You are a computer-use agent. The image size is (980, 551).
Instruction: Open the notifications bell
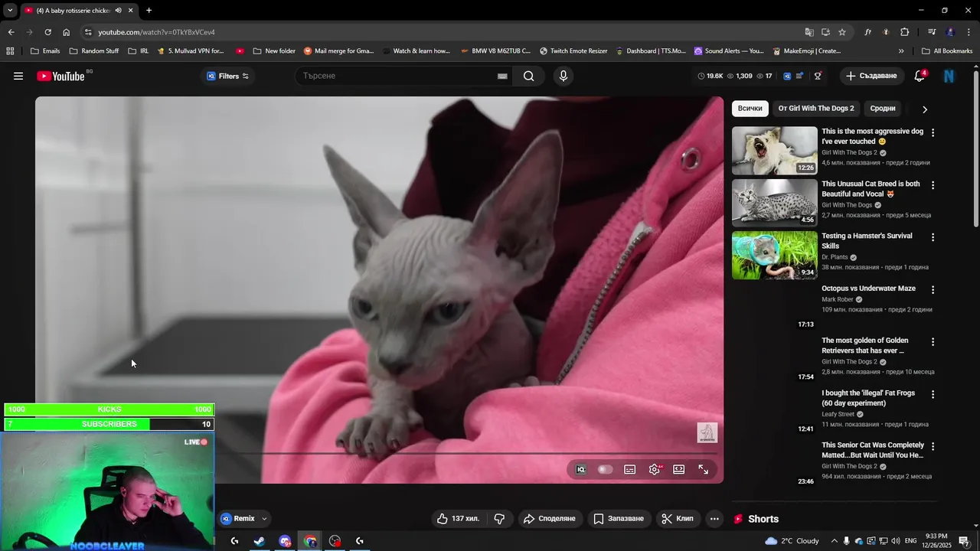(x=920, y=76)
